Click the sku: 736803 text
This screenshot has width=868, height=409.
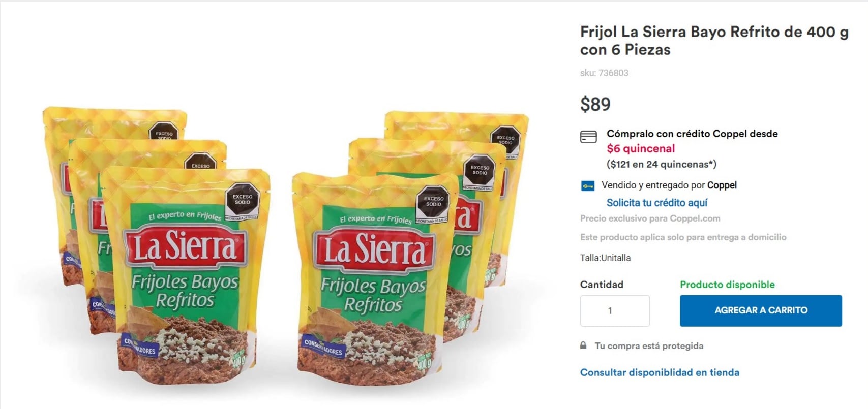point(604,73)
